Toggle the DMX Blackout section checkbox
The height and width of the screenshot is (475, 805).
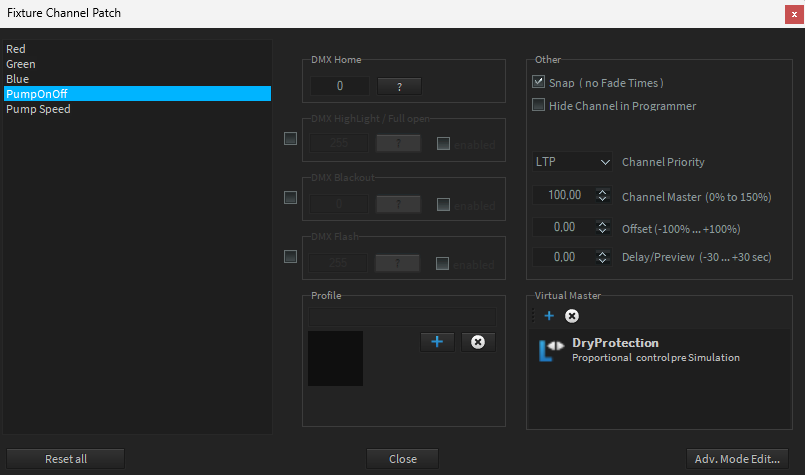(291, 198)
